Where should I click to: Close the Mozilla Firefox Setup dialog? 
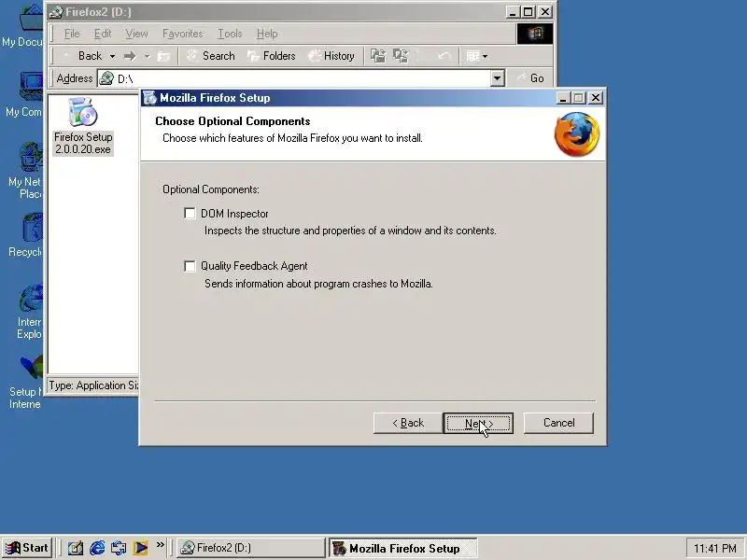point(596,98)
